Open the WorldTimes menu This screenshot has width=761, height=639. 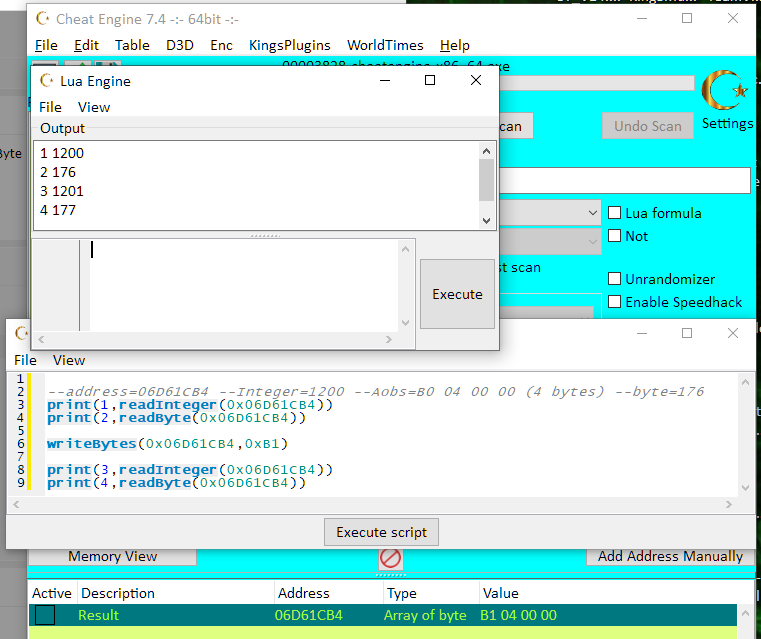(385, 45)
